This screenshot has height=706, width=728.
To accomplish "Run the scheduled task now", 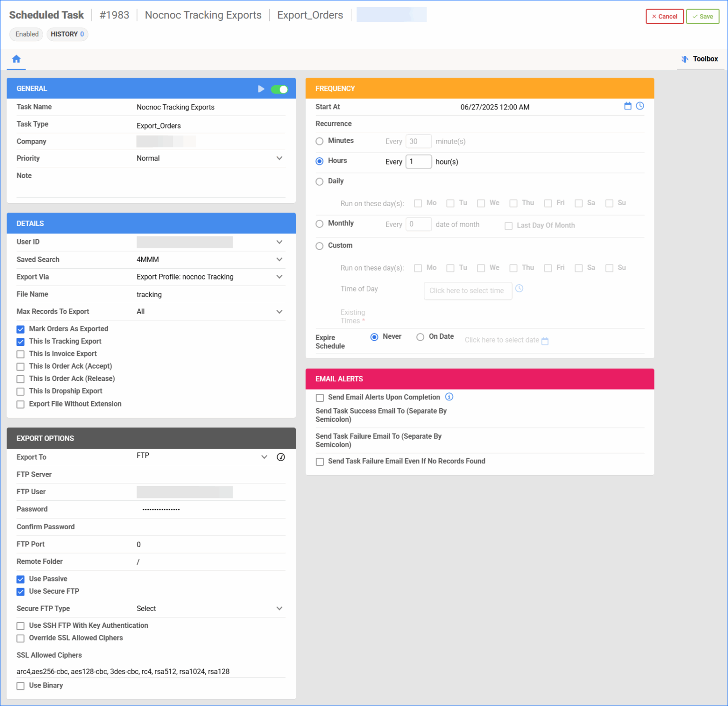I will point(261,89).
